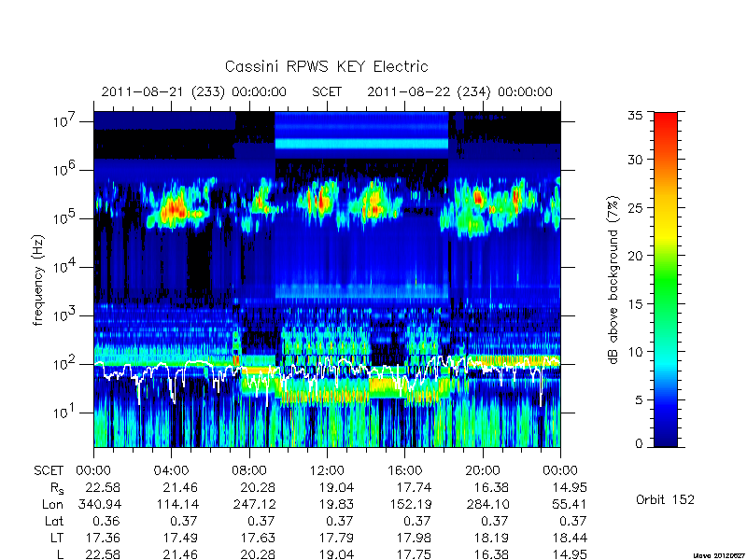Select the '2011-08-21 (233) 00:00:00' start date label

(x=194, y=91)
